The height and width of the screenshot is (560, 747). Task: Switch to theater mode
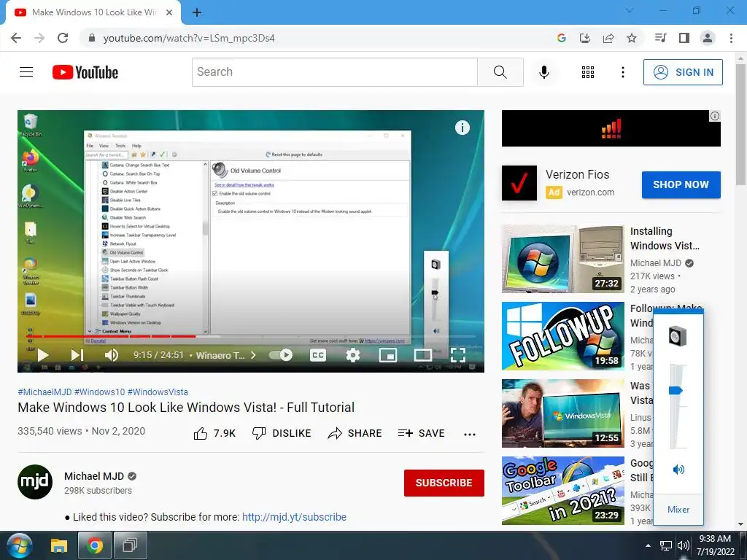click(422, 355)
